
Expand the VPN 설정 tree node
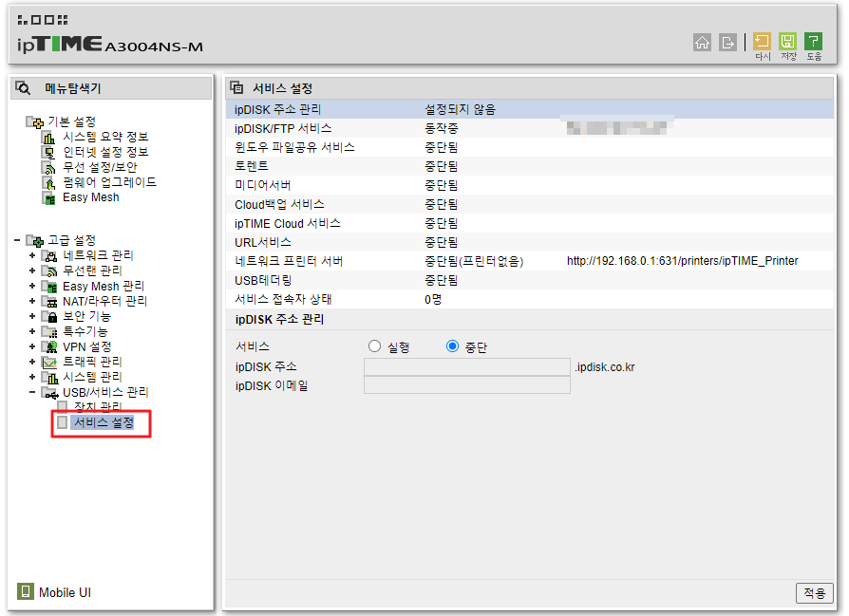32,346
